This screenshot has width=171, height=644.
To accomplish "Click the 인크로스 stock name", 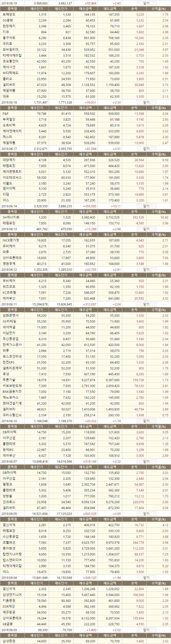I will (x=9, y=502).
